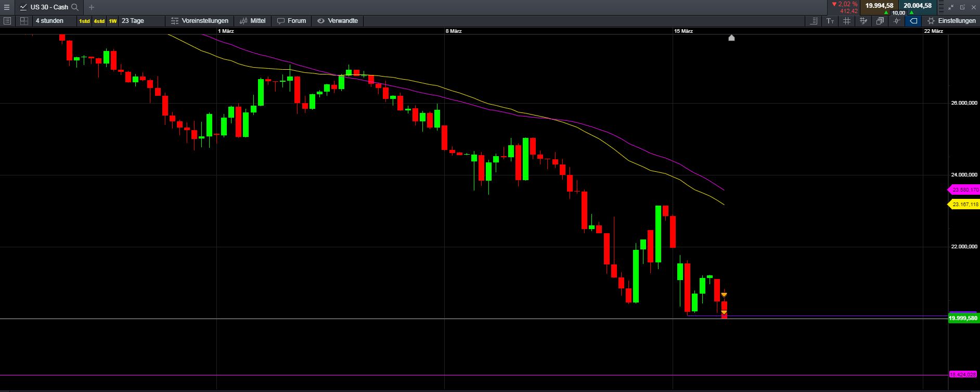Shrink the chart window with collapse arrows
980x392 pixels.
coord(951,7)
